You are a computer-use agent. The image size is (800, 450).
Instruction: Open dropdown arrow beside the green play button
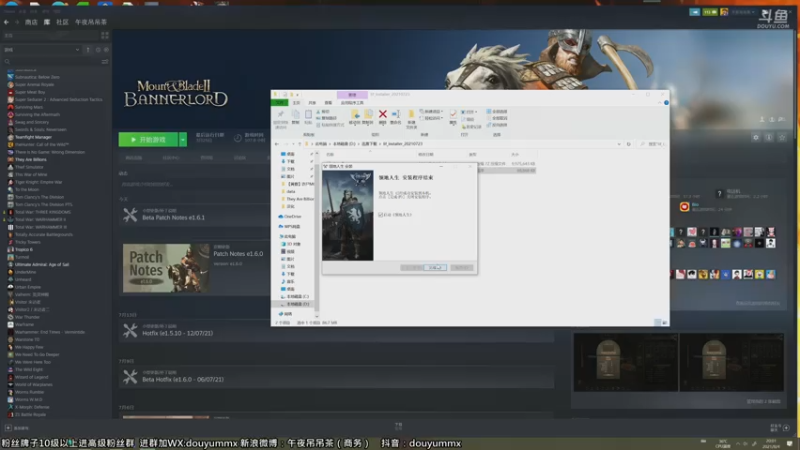pos(183,139)
